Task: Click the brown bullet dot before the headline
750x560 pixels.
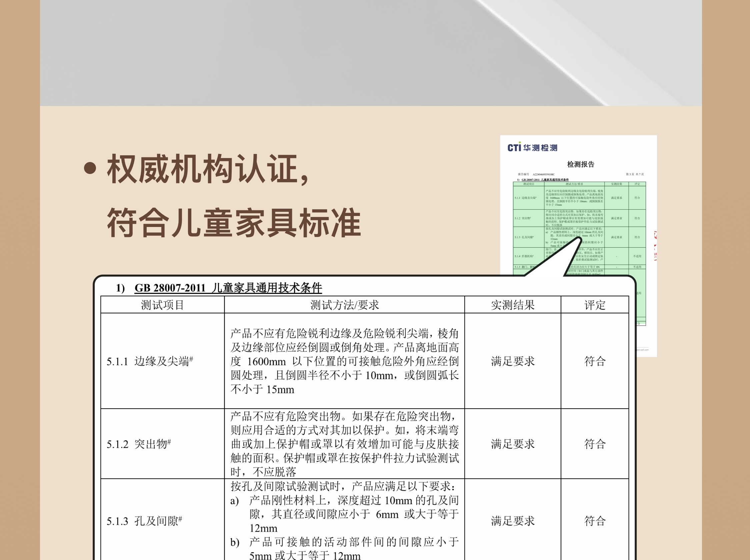Action: pyautogui.click(x=90, y=168)
